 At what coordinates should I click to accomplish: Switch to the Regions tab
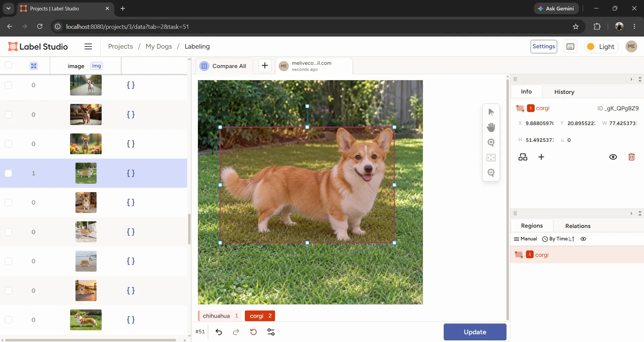pos(532,226)
